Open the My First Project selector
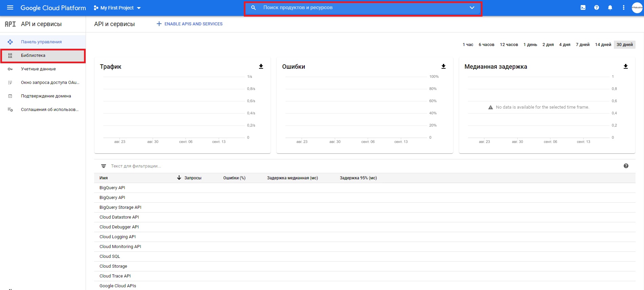The image size is (644, 290). tap(117, 8)
